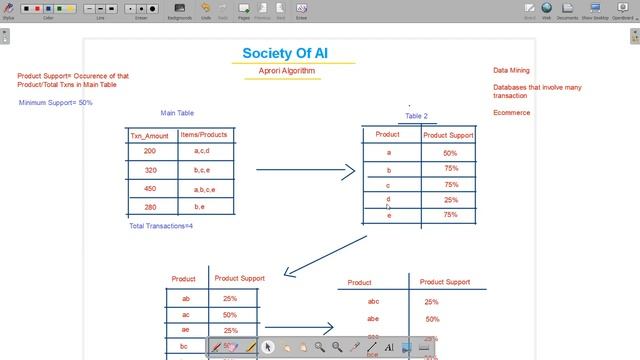This screenshot has height=360, width=640.
Task: Click the 'Society Of AI' title text
Action: click(285, 53)
